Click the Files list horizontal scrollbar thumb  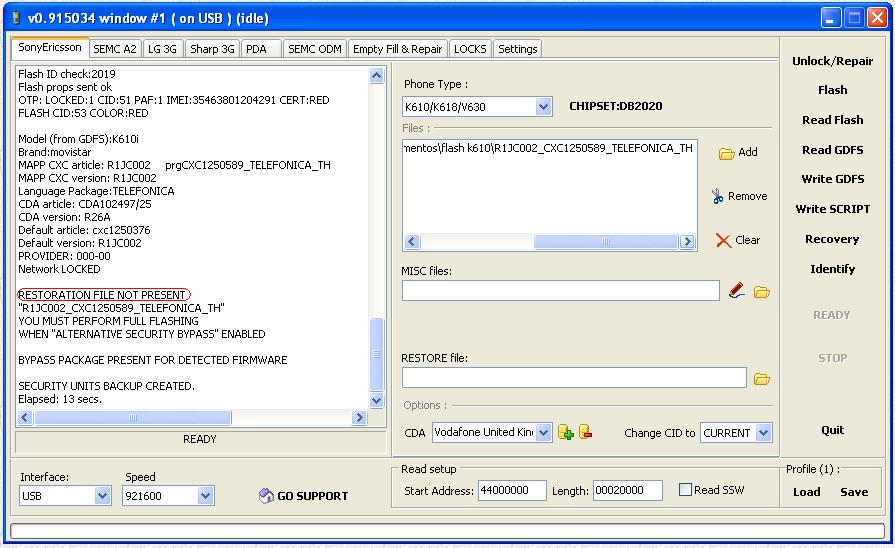pos(606,241)
